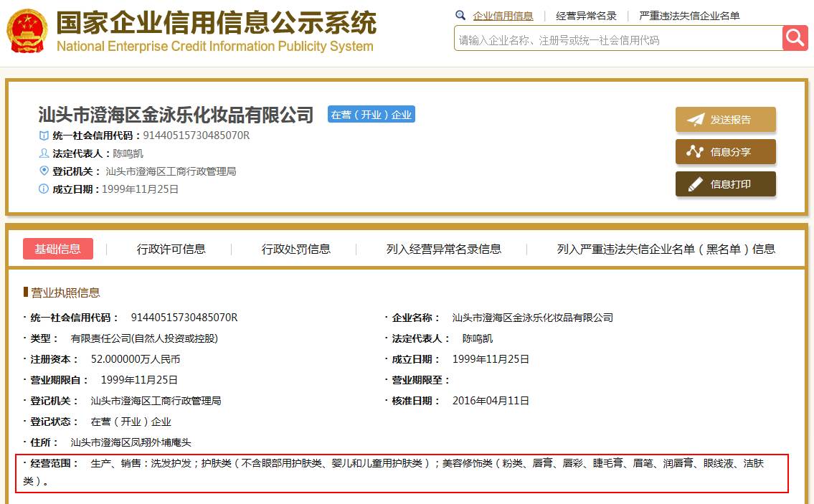Click the 营业执照信息 section heading
Screen dimensions: 814x504
pyautogui.click(x=65, y=293)
